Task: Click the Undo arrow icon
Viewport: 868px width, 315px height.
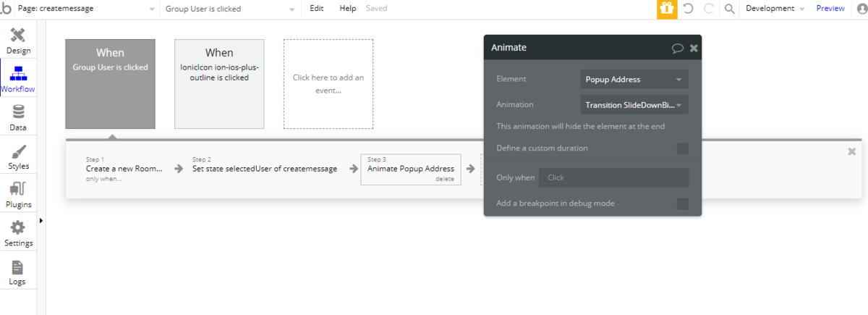Action: pos(688,9)
